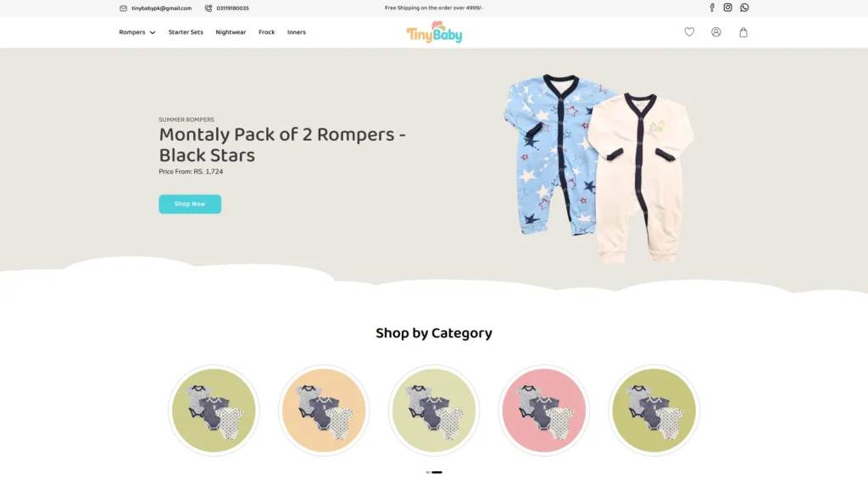
Task: Open the Instagram icon link
Action: point(727,8)
